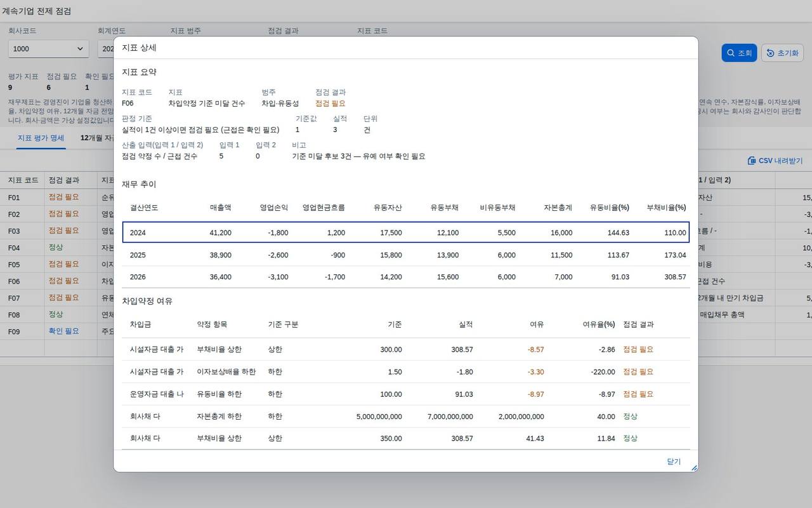The height and width of the screenshot is (508, 812).
Task: Click the 영업손익 column header
Action: [x=274, y=207]
